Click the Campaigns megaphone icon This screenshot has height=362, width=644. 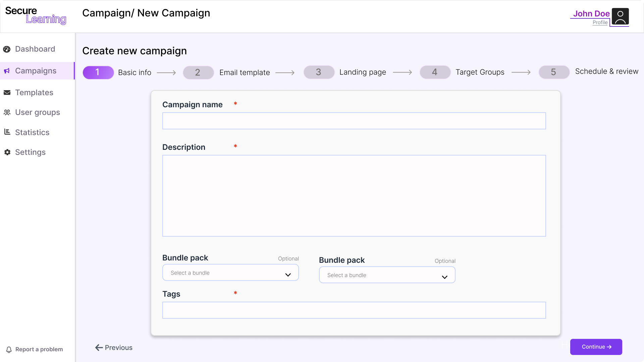[x=7, y=71]
